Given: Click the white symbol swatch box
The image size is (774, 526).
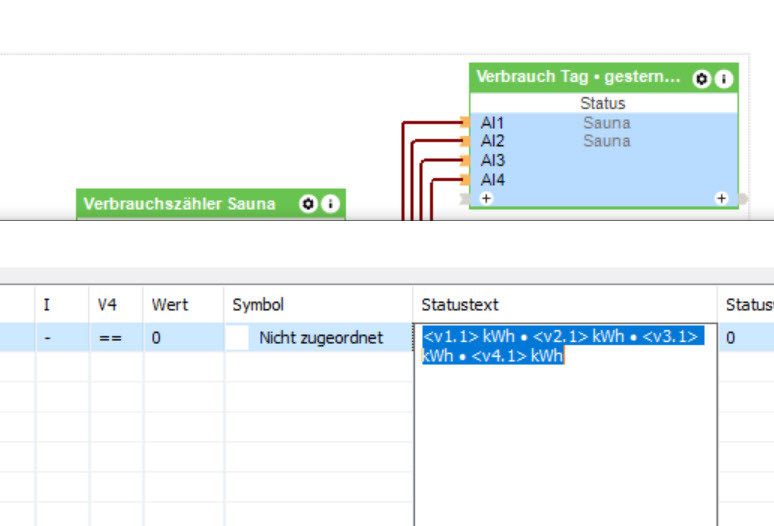Looking at the screenshot, I should click(x=237, y=338).
